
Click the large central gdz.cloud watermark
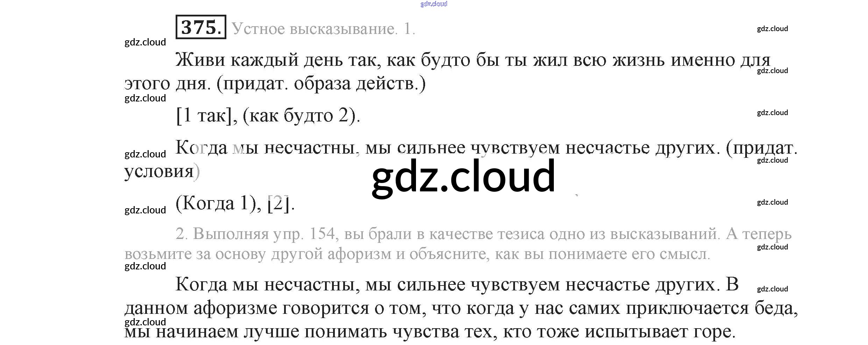[463, 177]
